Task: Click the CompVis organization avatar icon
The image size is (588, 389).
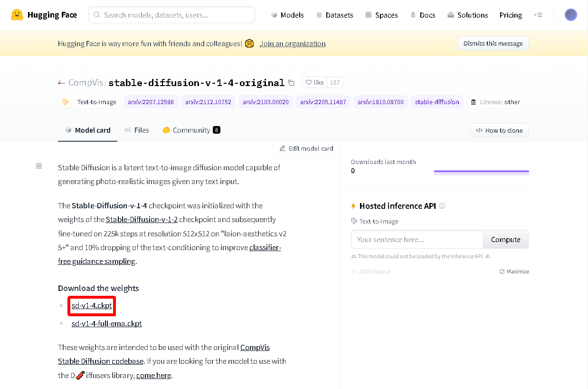Action: coord(62,83)
